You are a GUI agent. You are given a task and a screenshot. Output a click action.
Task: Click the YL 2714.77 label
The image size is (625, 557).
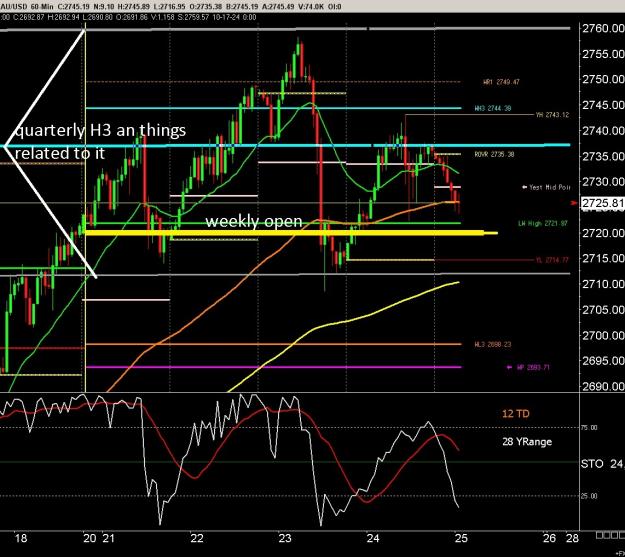tap(552, 260)
